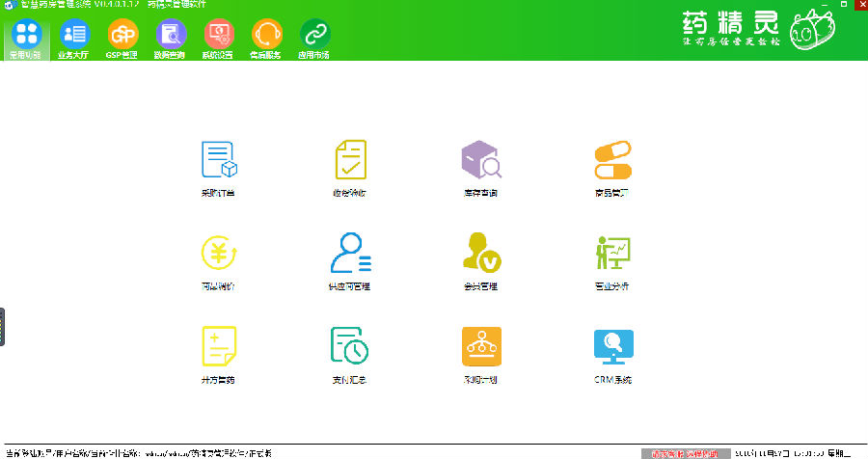868x459 pixels.
Task: Select the 常用功能 tab in top toolbar
Action: pos(27,37)
